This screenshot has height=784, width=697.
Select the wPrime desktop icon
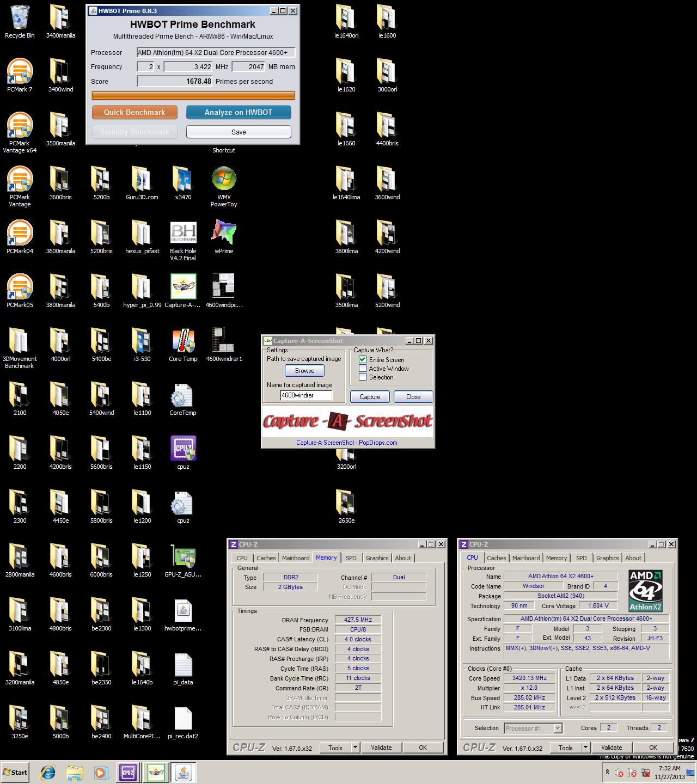click(x=224, y=234)
